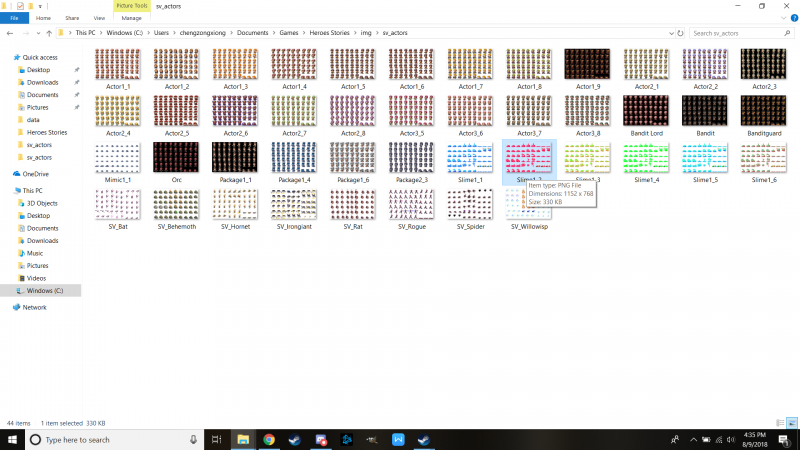Open the Picture Tools contextual tab
This screenshot has width=800, height=450.
132,6
